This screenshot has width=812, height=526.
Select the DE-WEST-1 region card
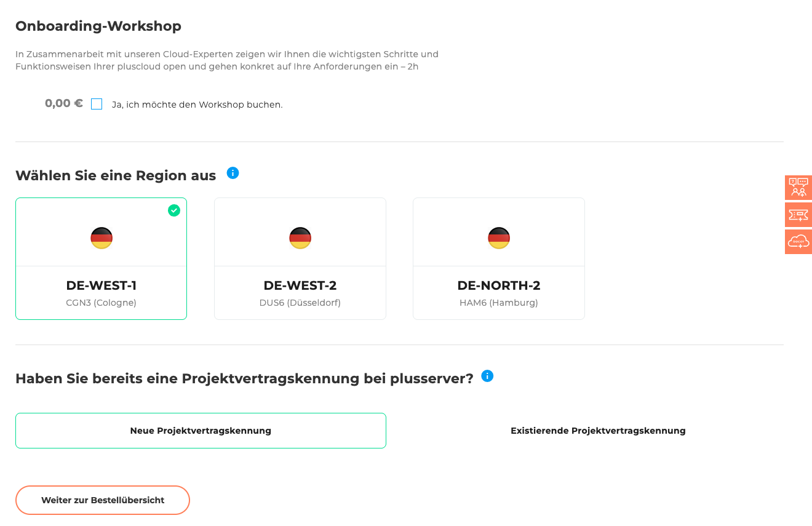click(101, 258)
